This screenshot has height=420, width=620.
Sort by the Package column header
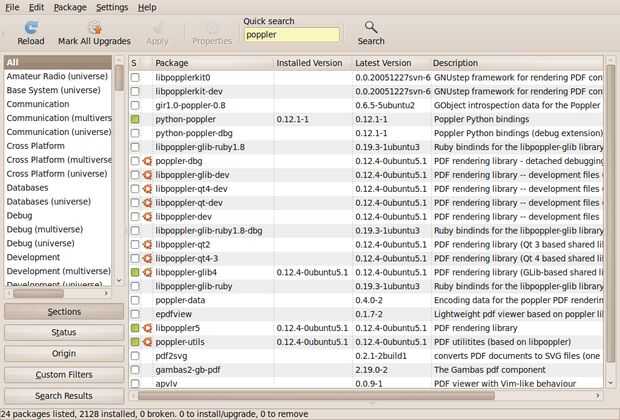(x=212, y=63)
